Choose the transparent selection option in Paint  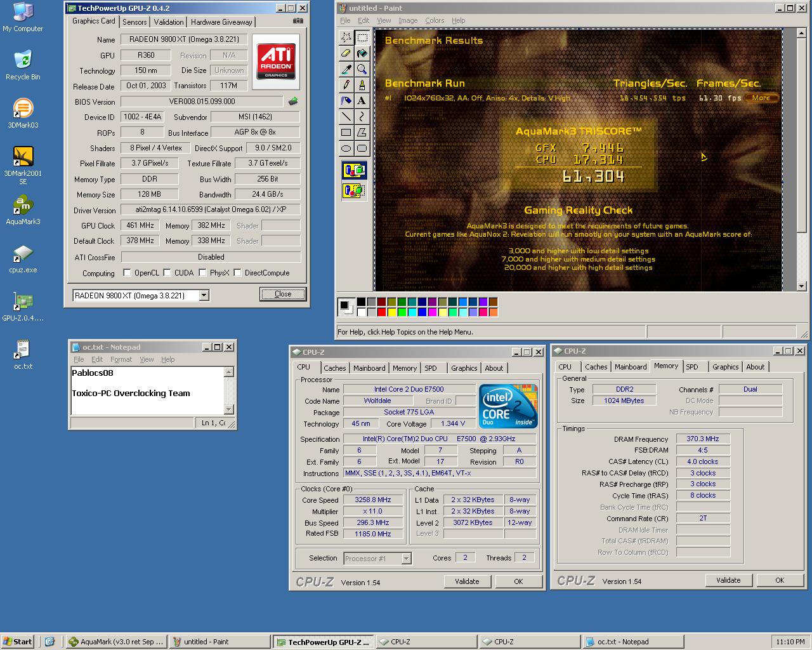pos(354,190)
